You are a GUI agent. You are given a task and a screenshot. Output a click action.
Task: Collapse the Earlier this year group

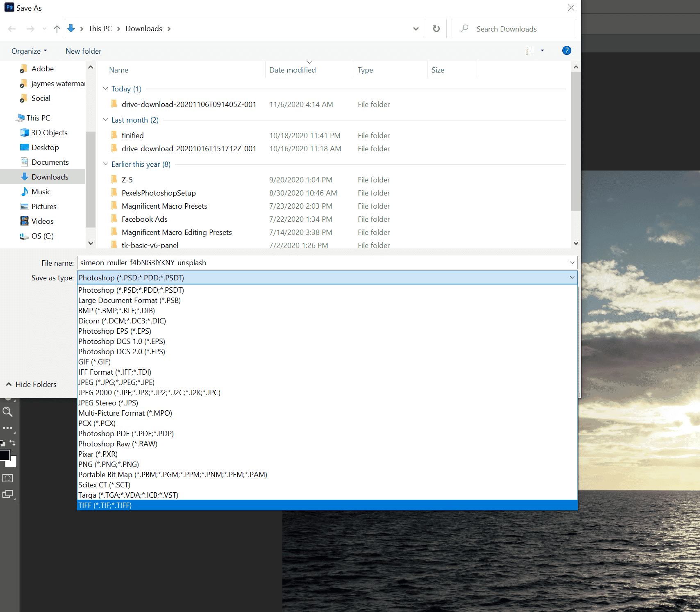pos(106,164)
